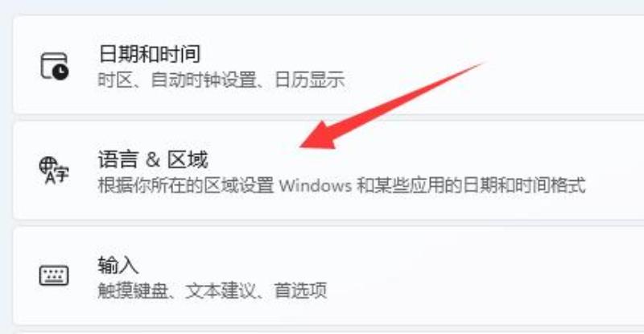Select the 输入 settings title

click(118, 265)
